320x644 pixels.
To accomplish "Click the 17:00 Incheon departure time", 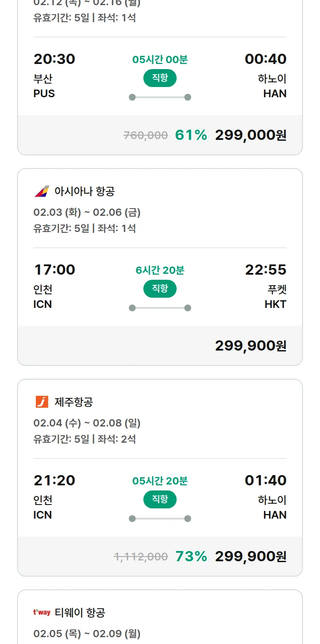I will click(55, 270).
